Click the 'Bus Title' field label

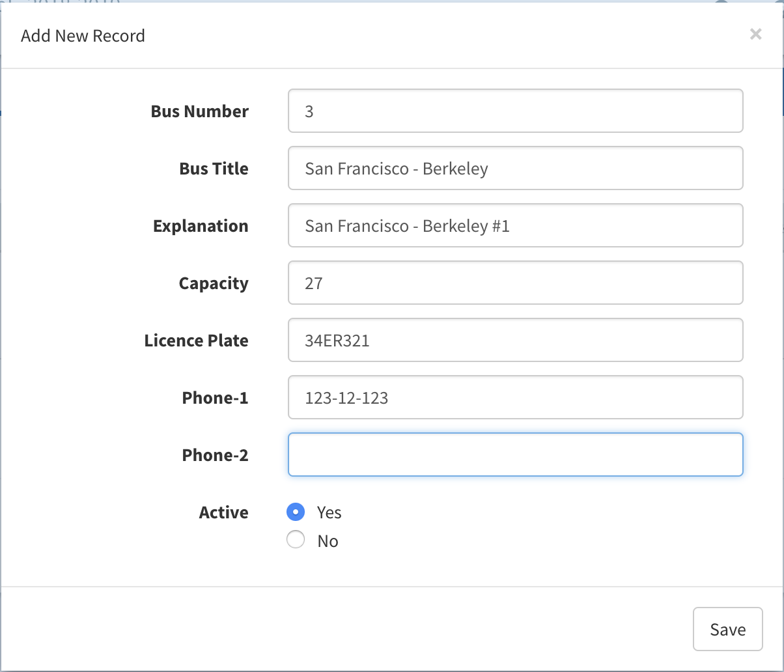click(214, 169)
